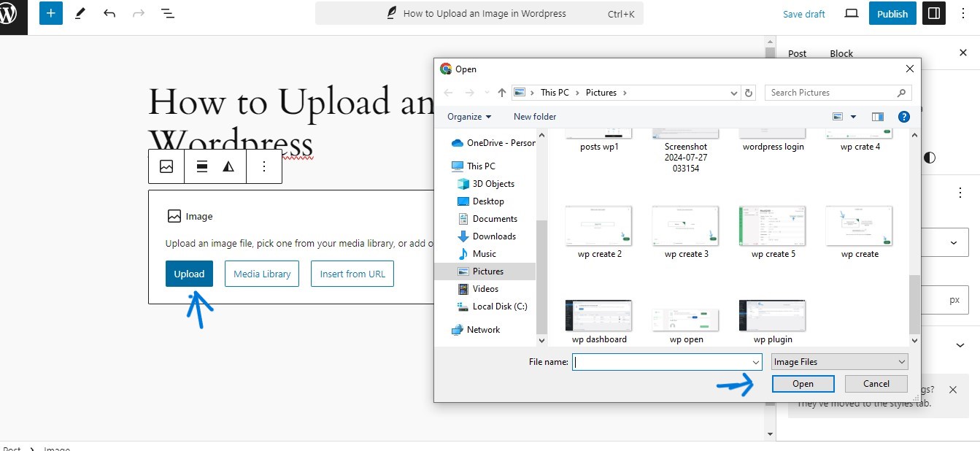The height and width of the screenshot is (451, 980).
Task: Click the Image block type icon in toolbar
Action: pos(166,166)
